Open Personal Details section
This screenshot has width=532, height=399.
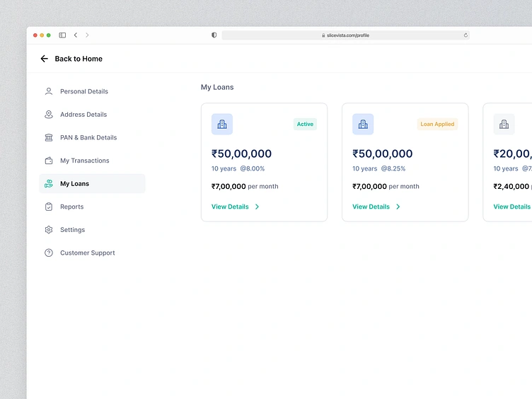coord(84,91)
